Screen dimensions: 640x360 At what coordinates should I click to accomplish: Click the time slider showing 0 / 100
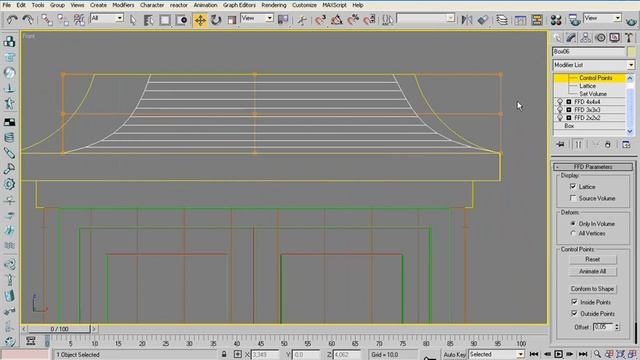pyautogui.click(x=60, y=329)
